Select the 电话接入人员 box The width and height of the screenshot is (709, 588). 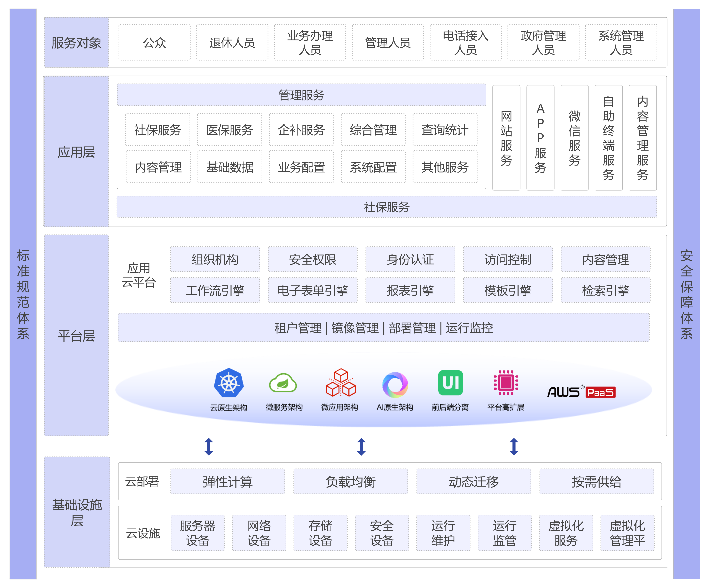tap(466, 43)
